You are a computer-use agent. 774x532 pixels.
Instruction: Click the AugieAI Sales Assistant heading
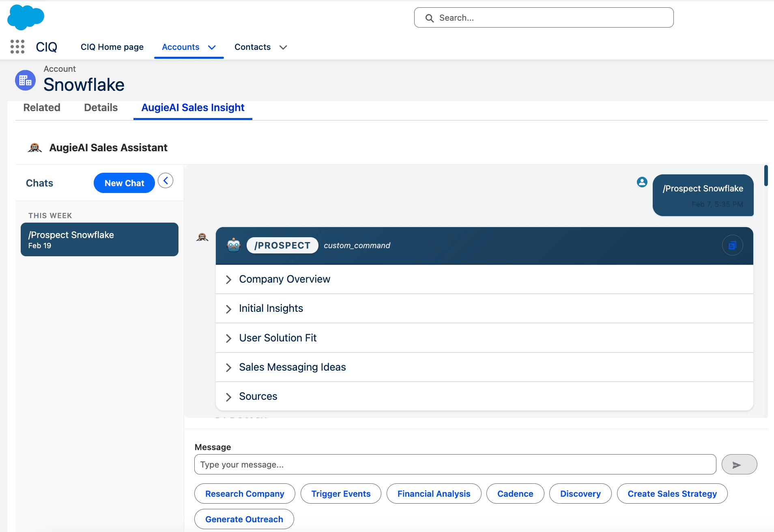(108, 148)
